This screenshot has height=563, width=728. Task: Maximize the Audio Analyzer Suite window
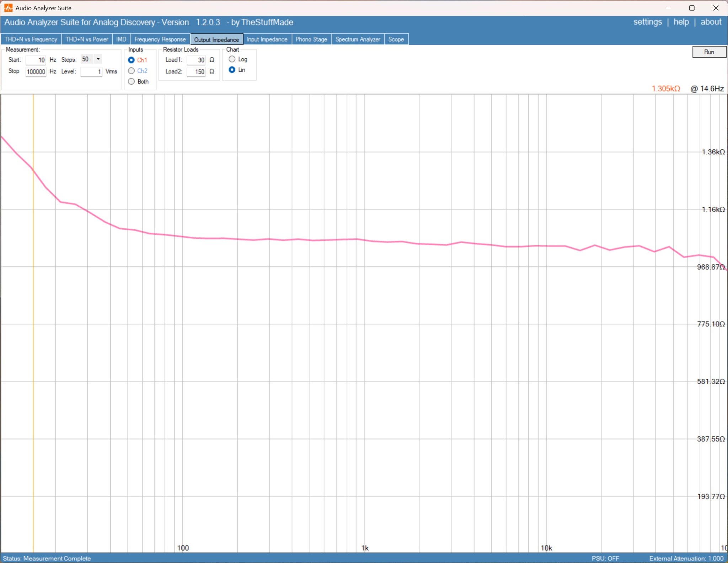692,8
